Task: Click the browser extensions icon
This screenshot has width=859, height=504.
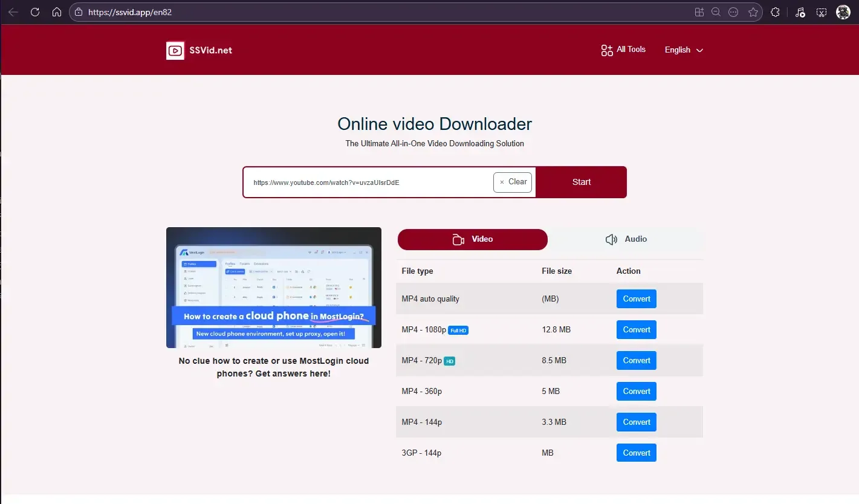Action: [x=775, y=12]
